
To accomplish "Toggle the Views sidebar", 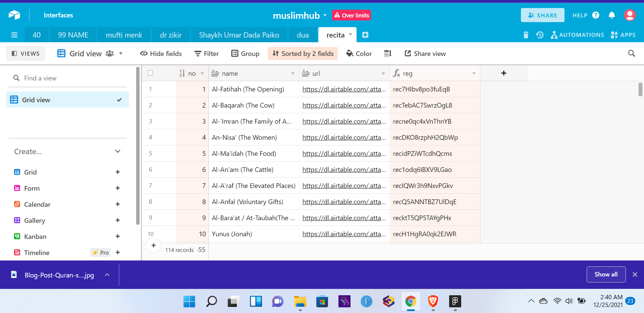I will 26,54.
